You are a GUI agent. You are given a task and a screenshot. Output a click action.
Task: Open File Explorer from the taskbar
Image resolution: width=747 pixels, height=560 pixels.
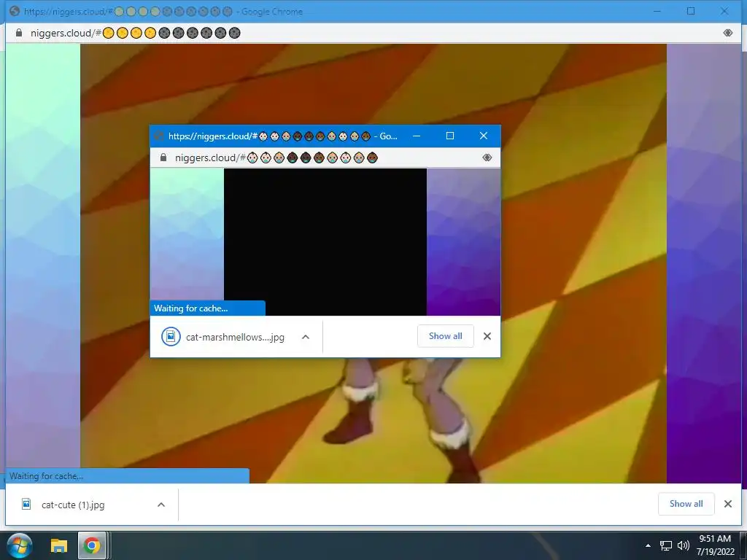click(59, 545)
